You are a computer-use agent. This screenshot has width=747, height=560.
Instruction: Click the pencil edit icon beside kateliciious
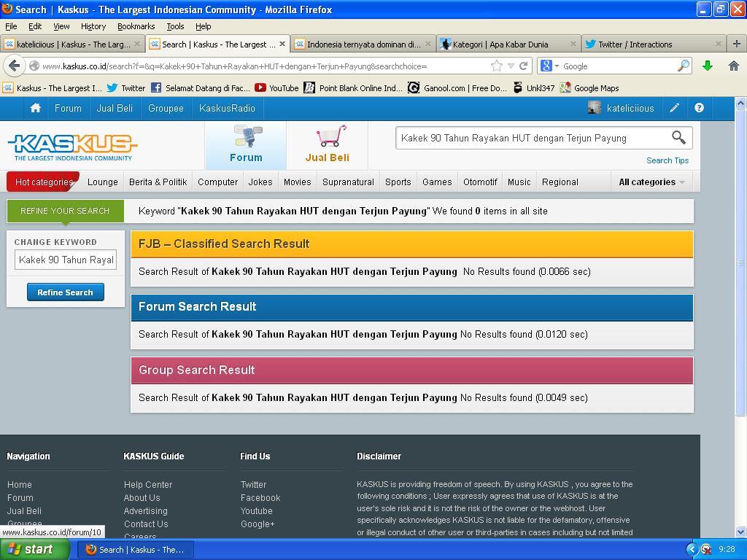pos(674,108)
